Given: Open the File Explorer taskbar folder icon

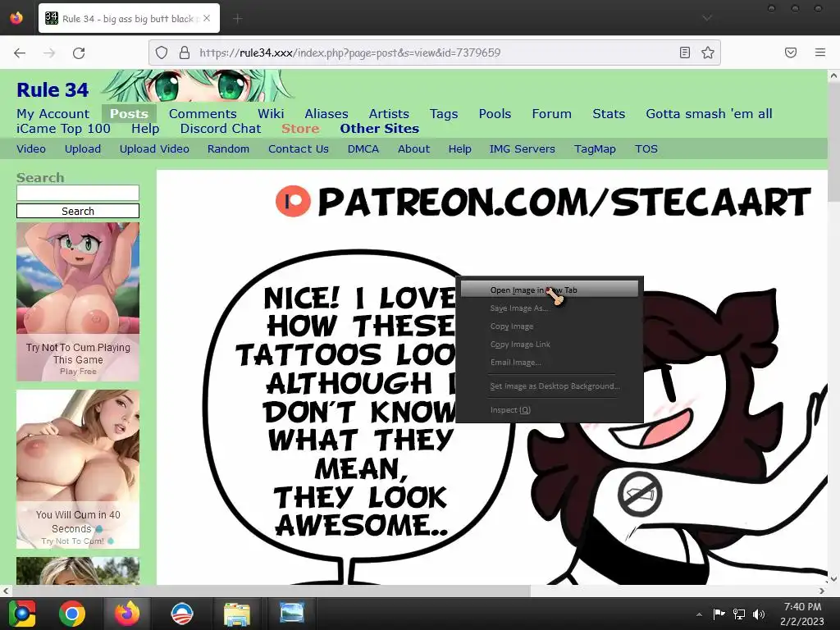Looking at the screenshot, I should pyautogui.click(x=237, y=614).
